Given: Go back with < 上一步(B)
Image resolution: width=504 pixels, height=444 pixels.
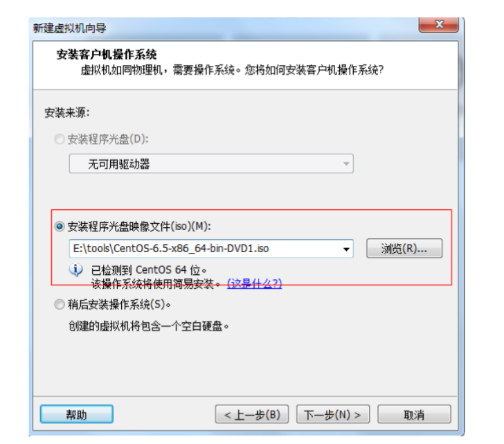Looking at the screenshot, I should coord(252,414).
